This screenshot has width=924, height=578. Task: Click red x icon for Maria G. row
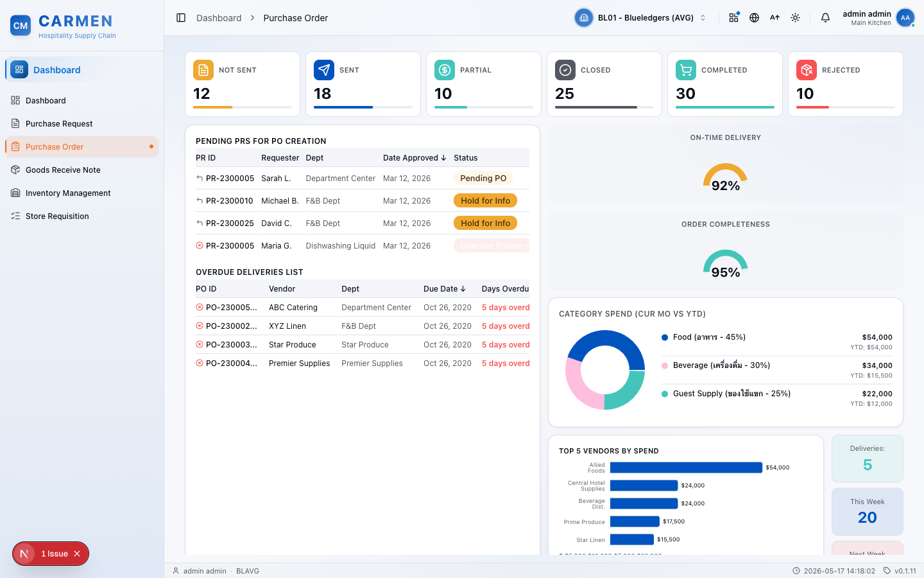pos(200,246)
